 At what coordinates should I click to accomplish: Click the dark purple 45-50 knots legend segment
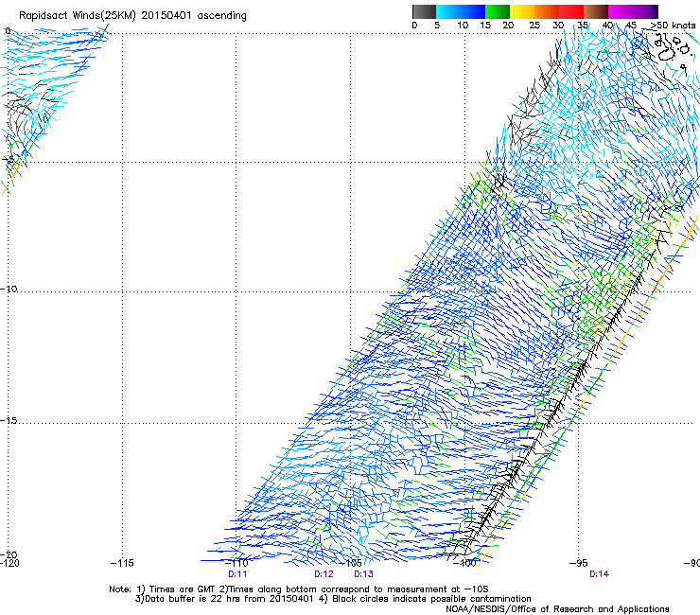(645, 11)
